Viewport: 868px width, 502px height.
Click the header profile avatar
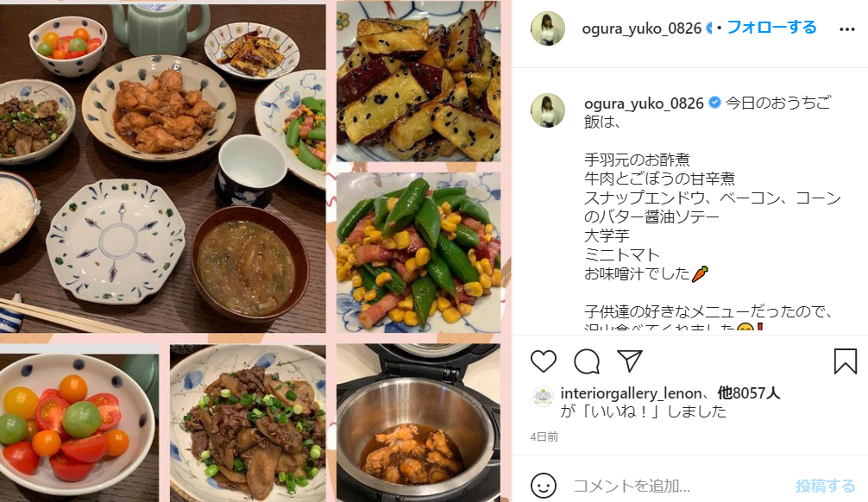pos(548,28)
